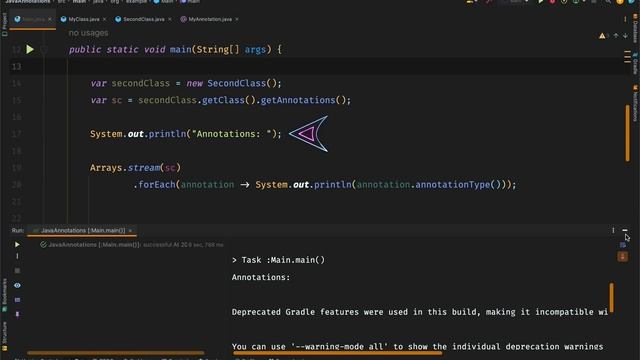Click the 'Annotations:' console output line

tap(261, 278)
